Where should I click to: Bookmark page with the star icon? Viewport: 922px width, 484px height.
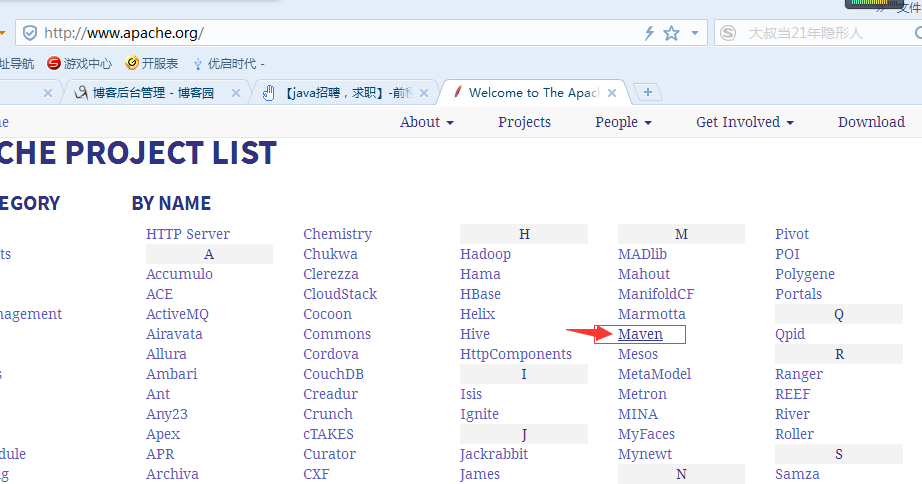pyautogui.click(x=672, y=33)
